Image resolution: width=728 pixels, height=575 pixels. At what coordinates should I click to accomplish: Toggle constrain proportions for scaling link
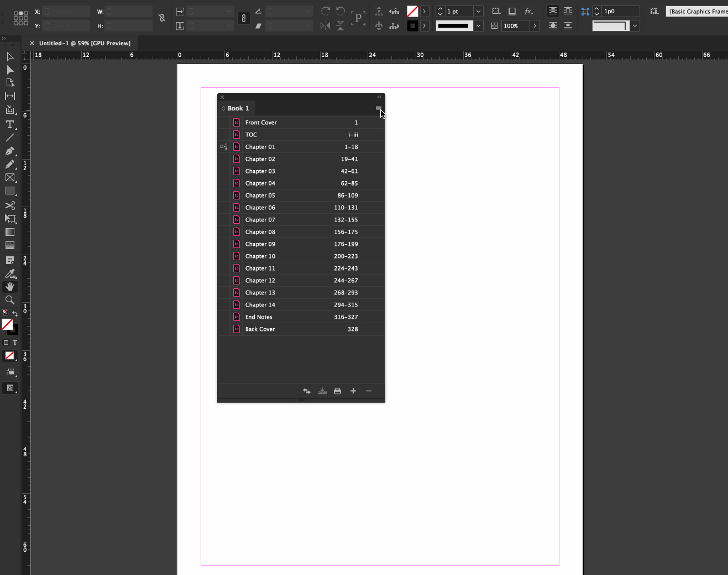[x=244, y=18]
